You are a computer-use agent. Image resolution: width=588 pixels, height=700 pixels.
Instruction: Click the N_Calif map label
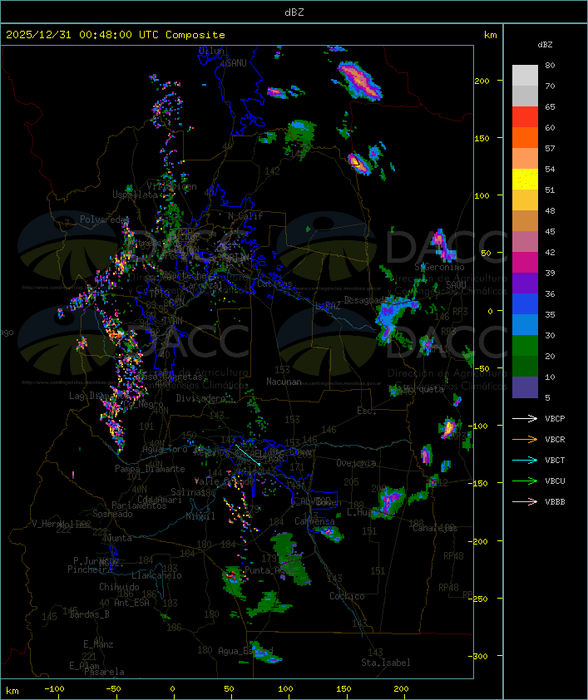coord(245,216)
